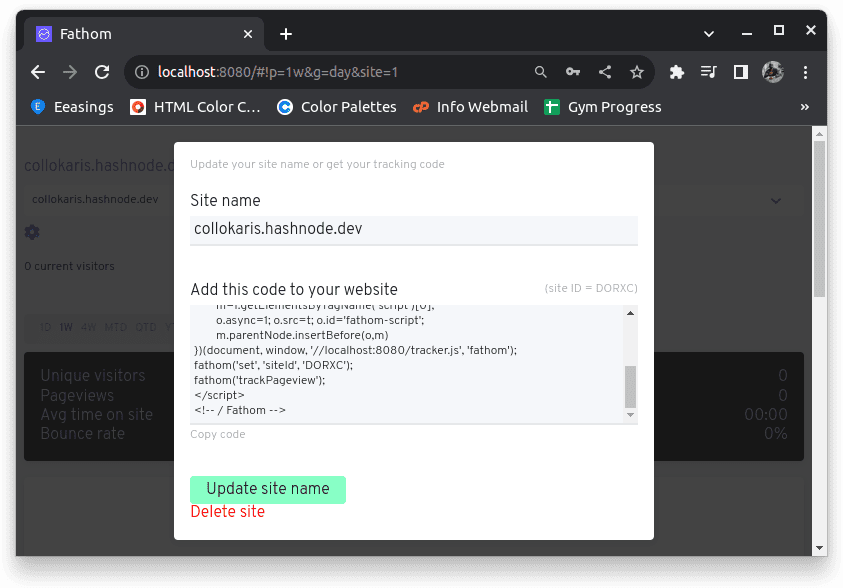This screenshot has width=843, height=588.
Task: Minimize the browser window
Action: pos(747,33)
